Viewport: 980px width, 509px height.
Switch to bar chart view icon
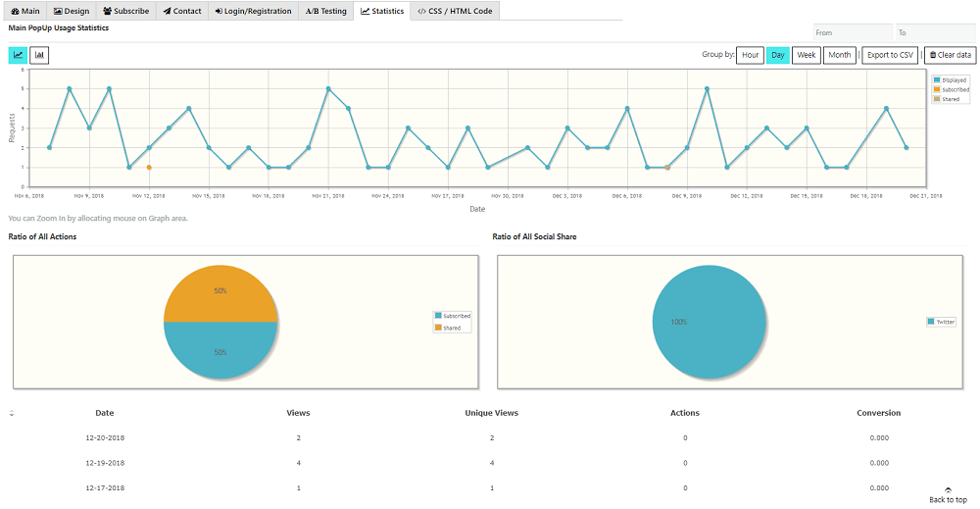pos(39,55)
